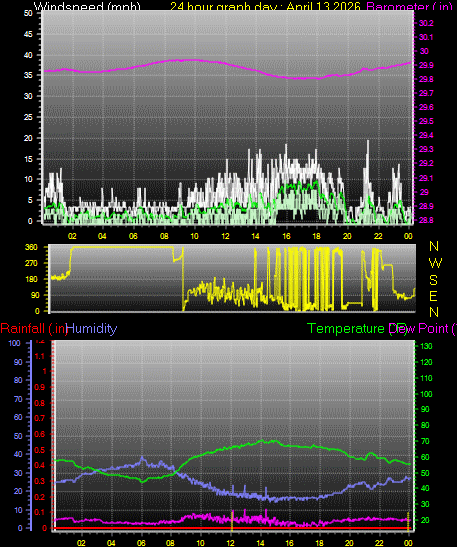Click the '24 hour graph day : April 13 2026' title
The image size is (457, 547).
[x=265, y=6]
